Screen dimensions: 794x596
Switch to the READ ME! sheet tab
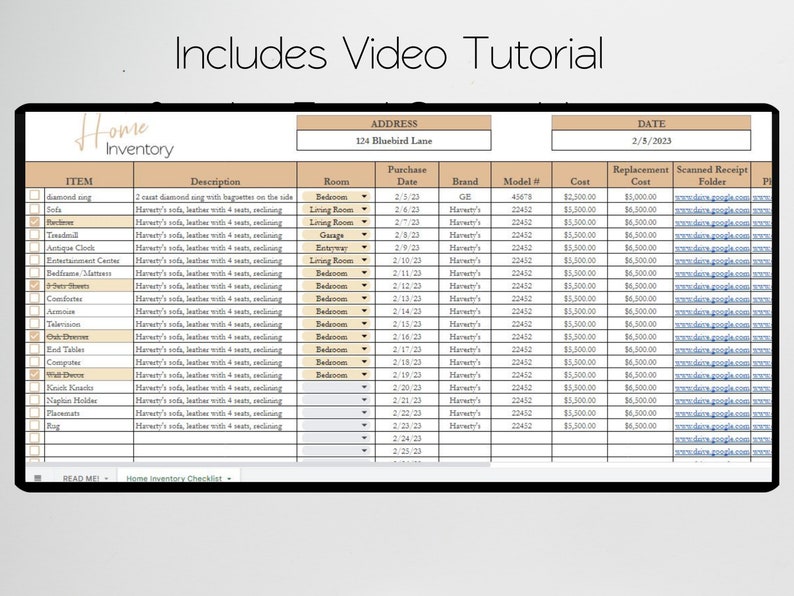point(81,478)
